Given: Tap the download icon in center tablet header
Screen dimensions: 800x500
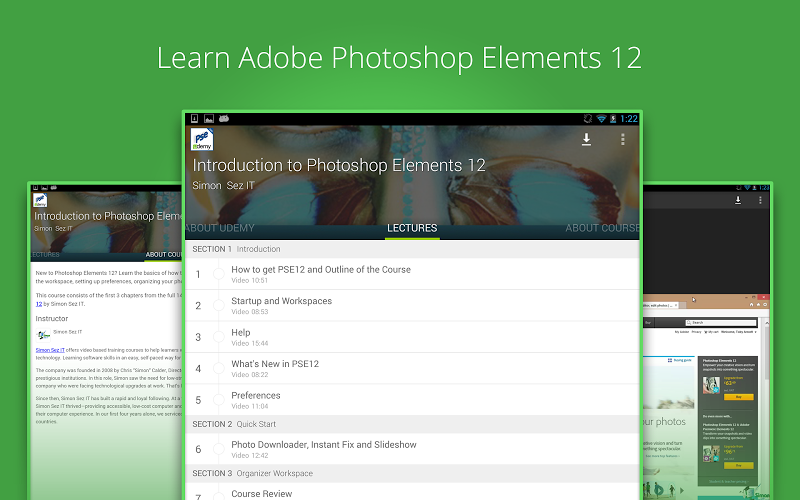Looking at the screenshot, I should (x=586, y=139).
